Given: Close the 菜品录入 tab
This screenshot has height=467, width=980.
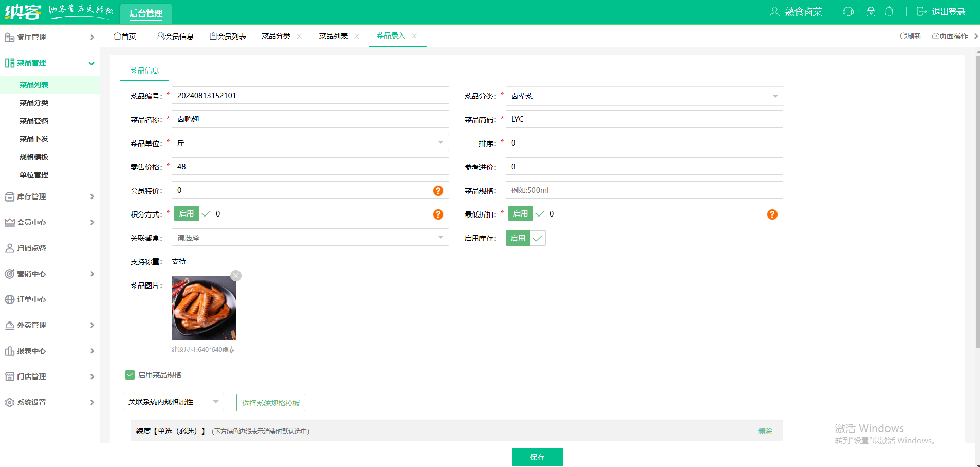Looking at the screenshot, I should click(414, 35).
